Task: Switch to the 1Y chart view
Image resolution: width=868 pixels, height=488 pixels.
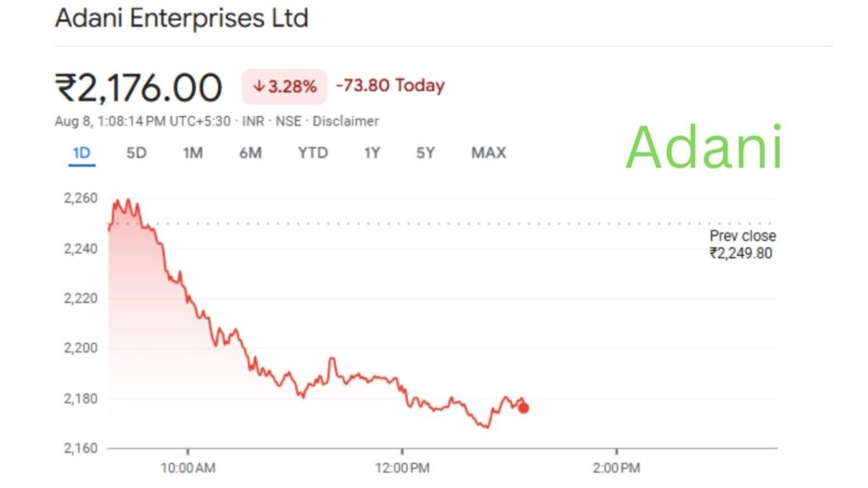Action: (x=372, y=153)
